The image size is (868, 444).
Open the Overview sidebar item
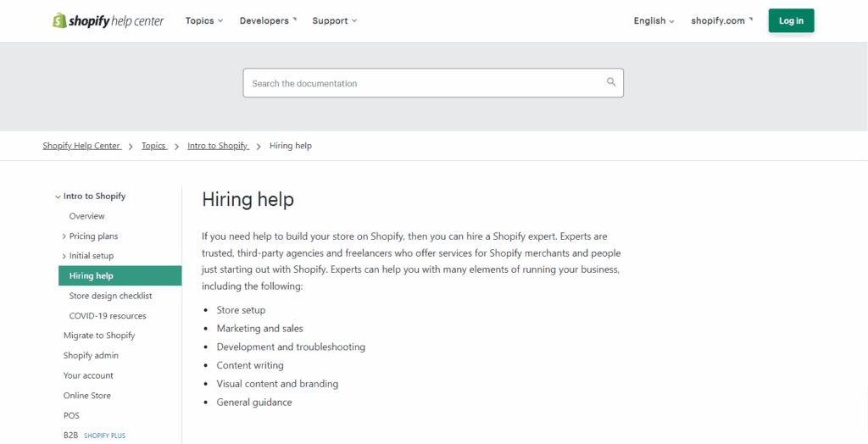coord(87,216)
